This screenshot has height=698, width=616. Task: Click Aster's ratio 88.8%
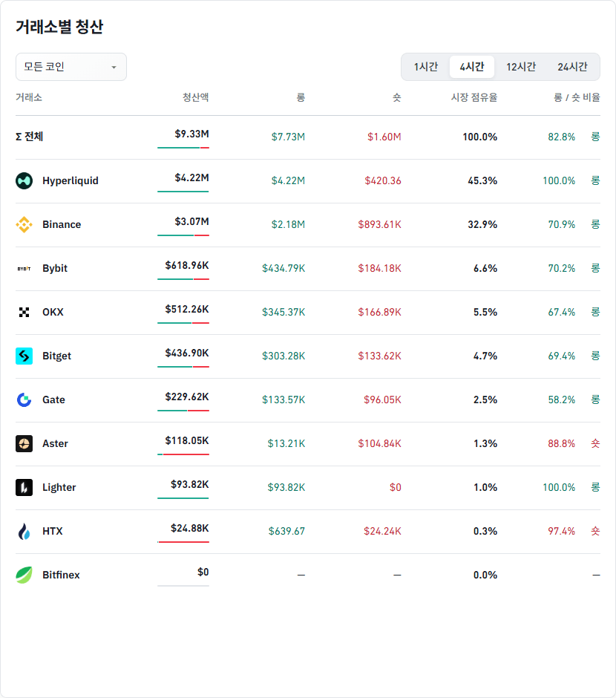561,444
